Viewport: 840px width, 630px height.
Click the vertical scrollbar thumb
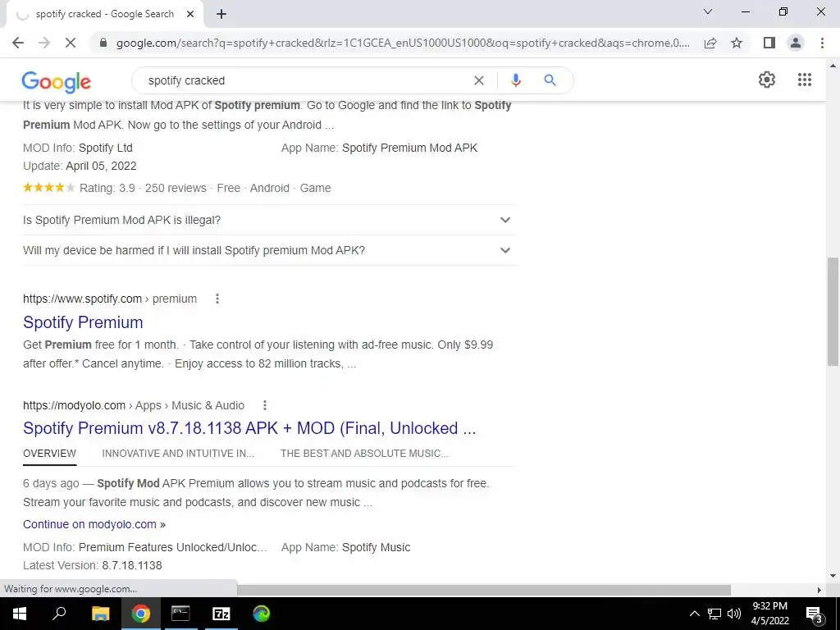[x=833, y=312]
